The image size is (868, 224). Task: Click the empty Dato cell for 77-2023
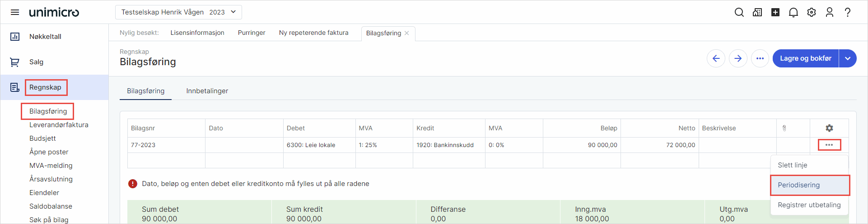pos(244,145)
